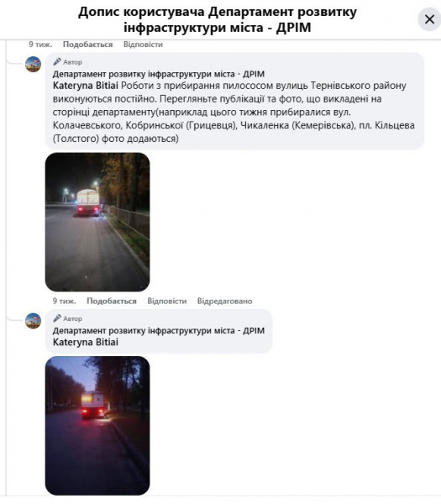Open Kateryna Bitiai mention in first comment
Image resolution: width=441 pixels, height=504 pixels.
tap(86, 86)
